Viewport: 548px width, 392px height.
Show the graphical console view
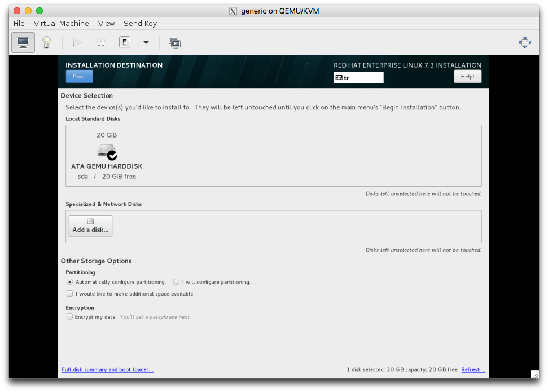[23, 43]
